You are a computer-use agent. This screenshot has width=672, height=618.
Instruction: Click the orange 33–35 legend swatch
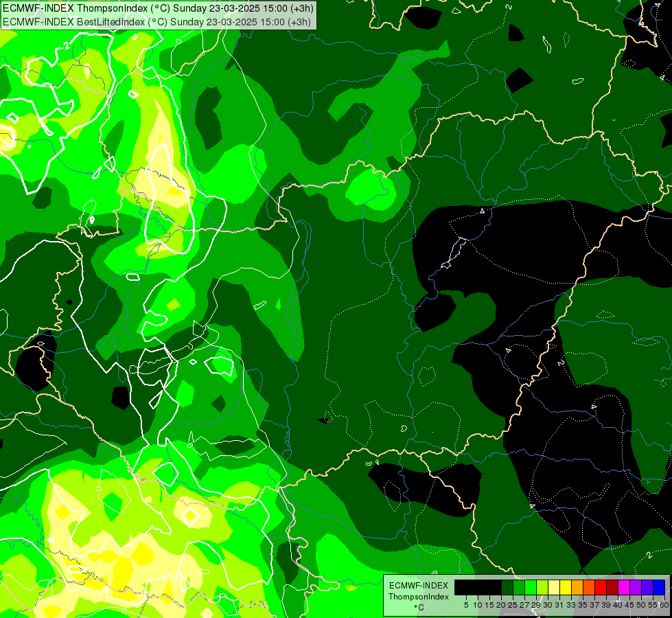coord(577,587)
